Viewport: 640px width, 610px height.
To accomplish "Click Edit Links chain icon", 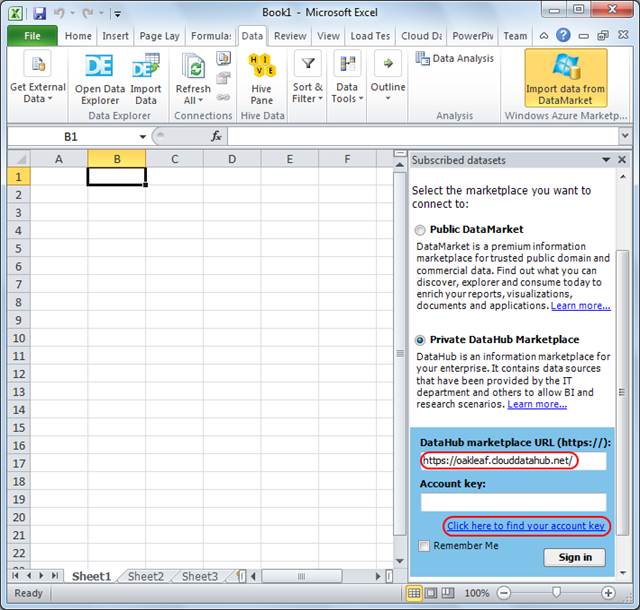I will click(223, 97).
